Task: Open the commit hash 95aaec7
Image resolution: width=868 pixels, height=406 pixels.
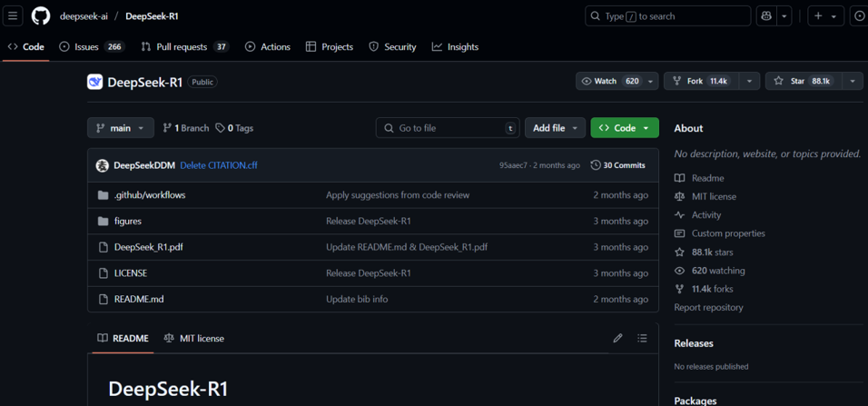Action: pyautogui.click(x=514, y=165)
